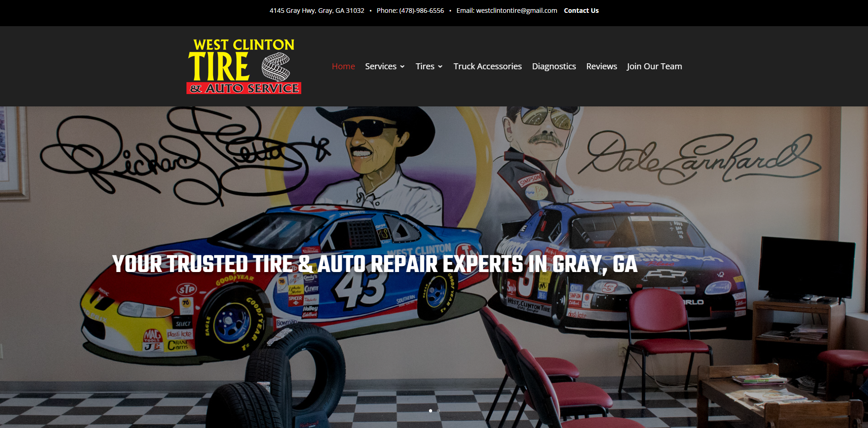The width and height of the screenshot is (868, 428).
Task: Click the '& Auto Service' red banner
Action: 244,88
